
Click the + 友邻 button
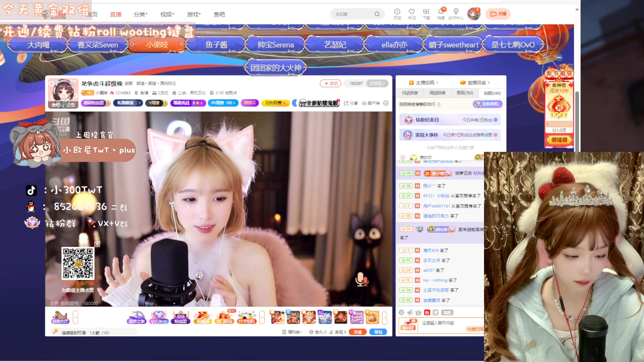[330, 83]
